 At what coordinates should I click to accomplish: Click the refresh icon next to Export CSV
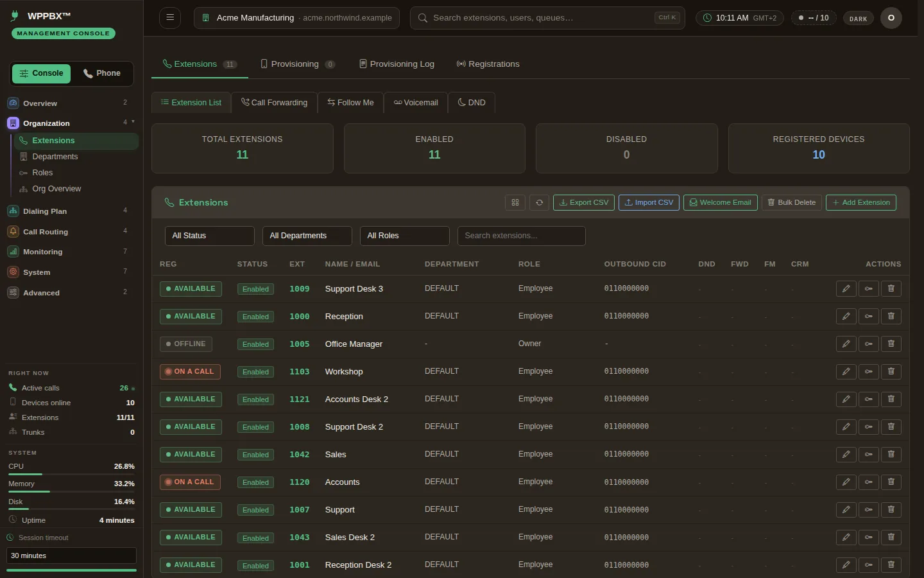[540, 202]
